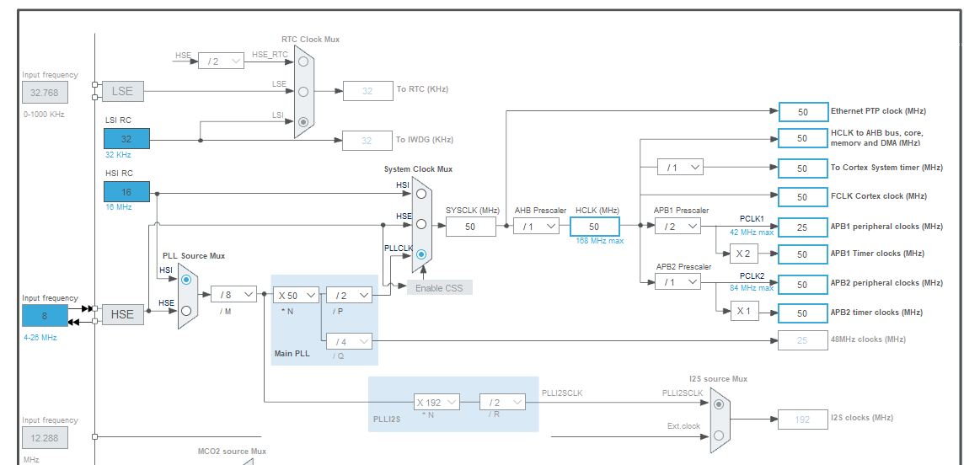Viewport: 980px width, 465px height.
Task: Click the 168 MHz max text
Action: 599,241
